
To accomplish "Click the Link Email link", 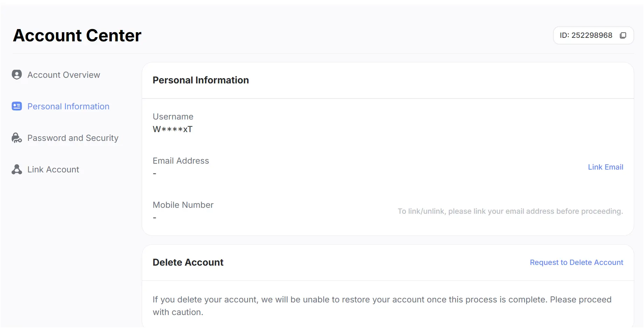I will point(605,167).
